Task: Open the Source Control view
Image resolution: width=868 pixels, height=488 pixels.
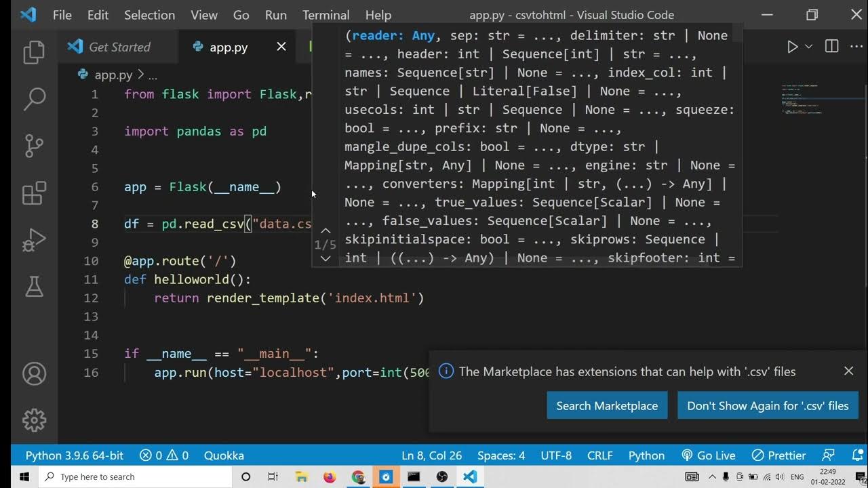Action: click(34, 146)
